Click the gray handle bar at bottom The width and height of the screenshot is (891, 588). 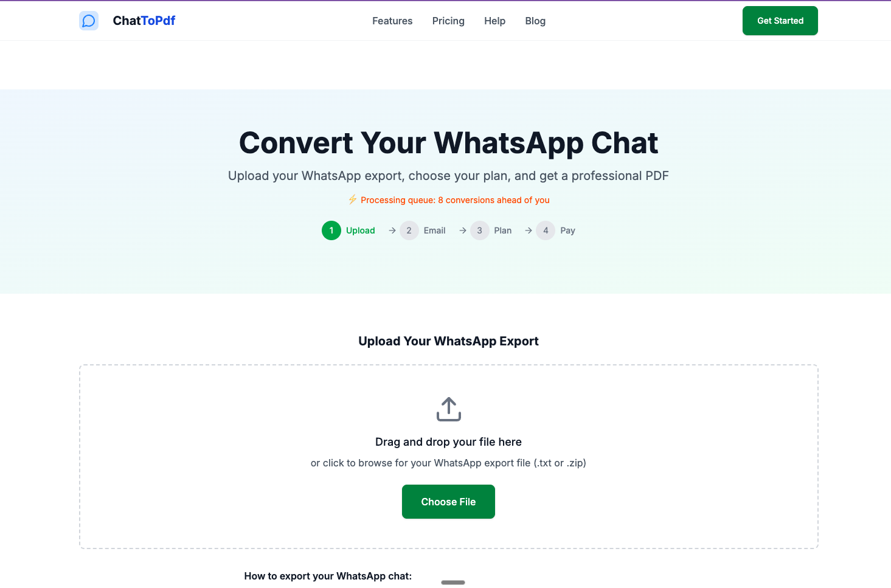453,583
